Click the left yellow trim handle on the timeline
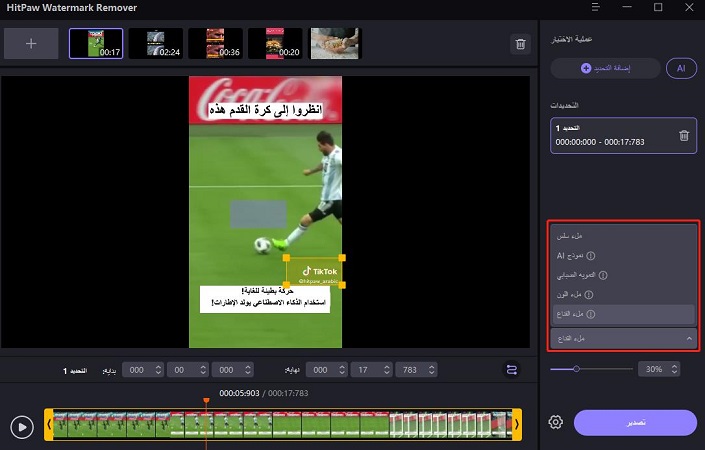The width and height of the screenshot is (705, 450). [49, 424]
